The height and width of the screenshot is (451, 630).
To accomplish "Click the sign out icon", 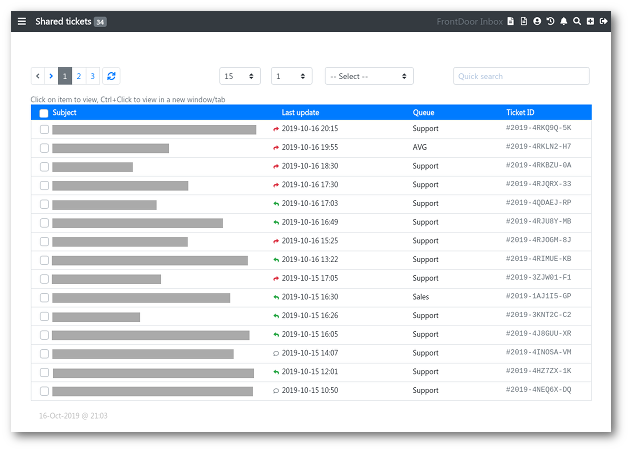I will pyautogui.click(x=604, y=21).
